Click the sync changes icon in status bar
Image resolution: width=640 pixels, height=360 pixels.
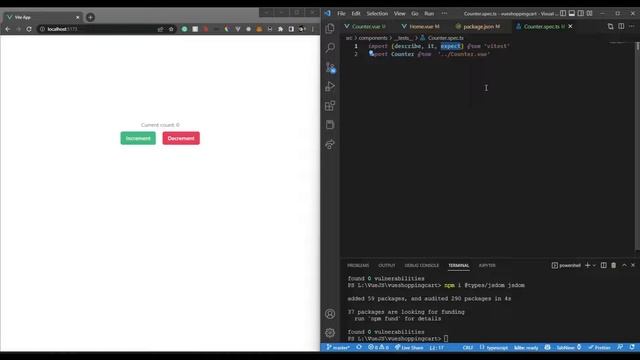point(359,347)
